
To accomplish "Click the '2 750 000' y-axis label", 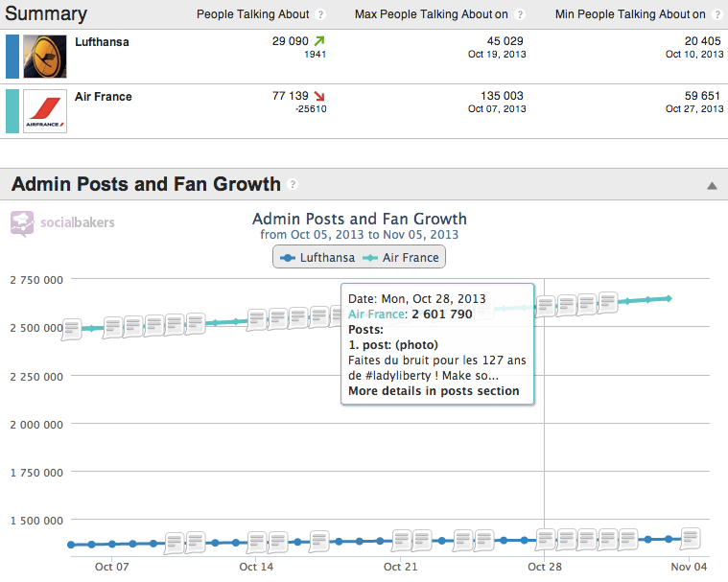I will (x=36, y=280).
